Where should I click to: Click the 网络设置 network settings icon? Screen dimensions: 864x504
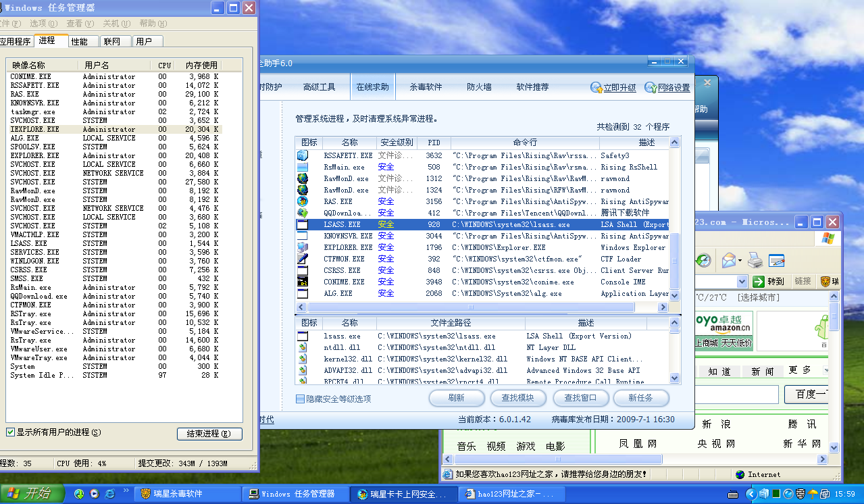tap(650, 88)
